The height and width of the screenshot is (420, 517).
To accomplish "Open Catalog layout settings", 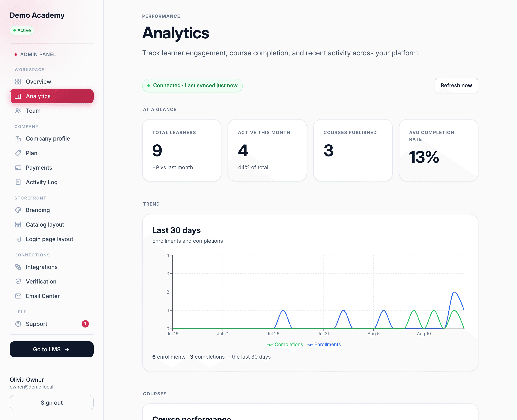I will click(x=52, y=225).
